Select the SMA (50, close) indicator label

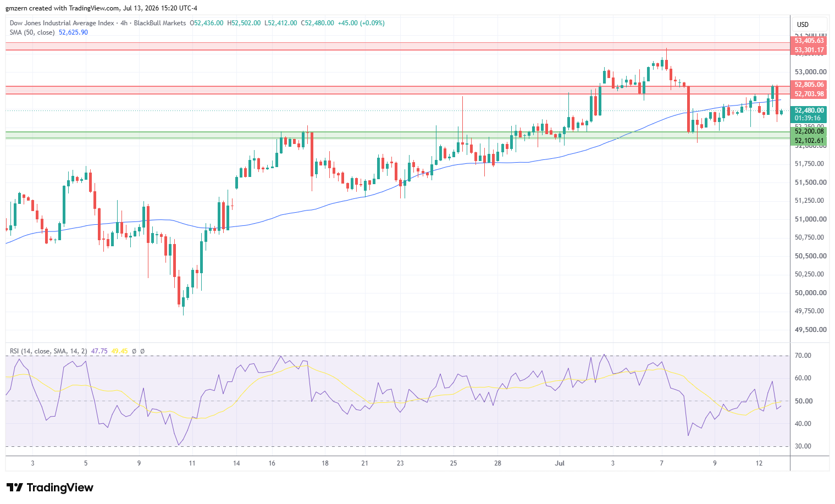tap(32, 32)
